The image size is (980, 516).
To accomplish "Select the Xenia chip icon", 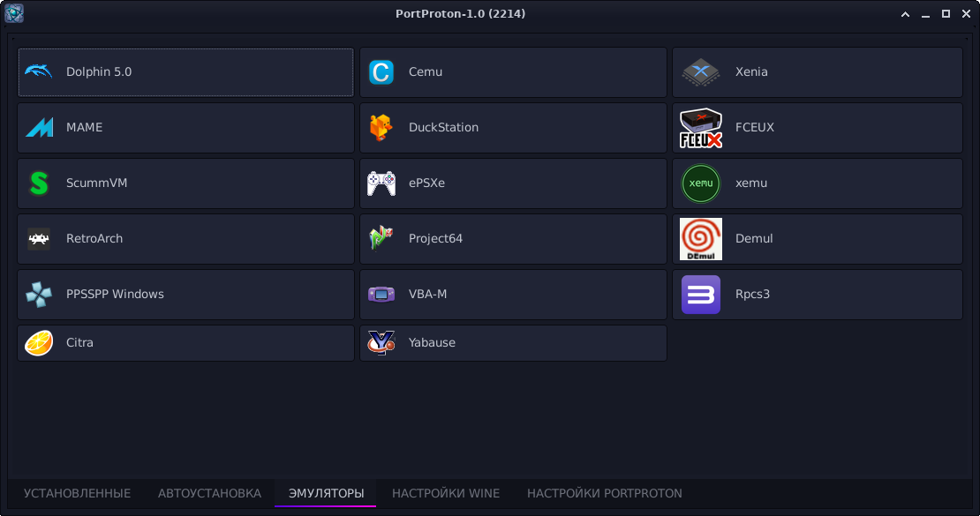I will coord(701,71).
